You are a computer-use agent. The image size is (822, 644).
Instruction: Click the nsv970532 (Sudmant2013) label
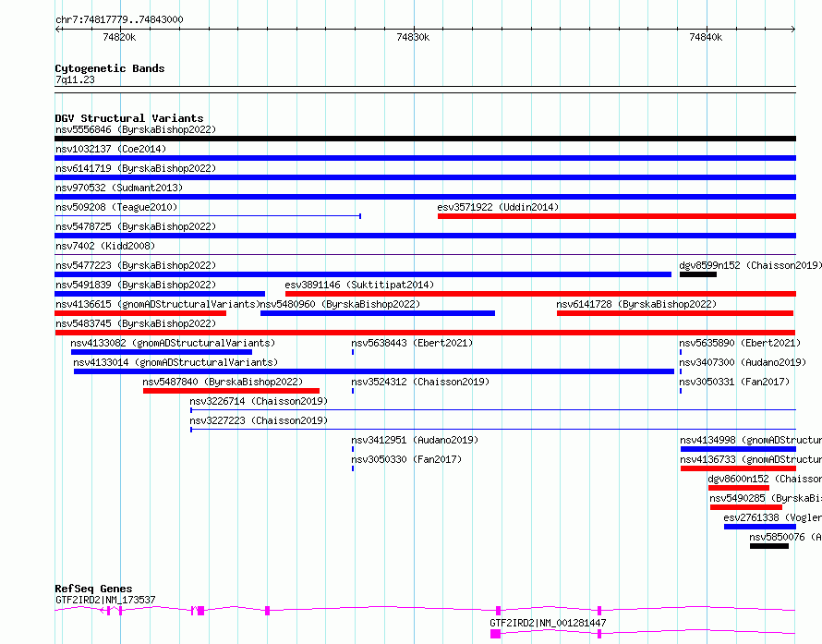(119, 188)
